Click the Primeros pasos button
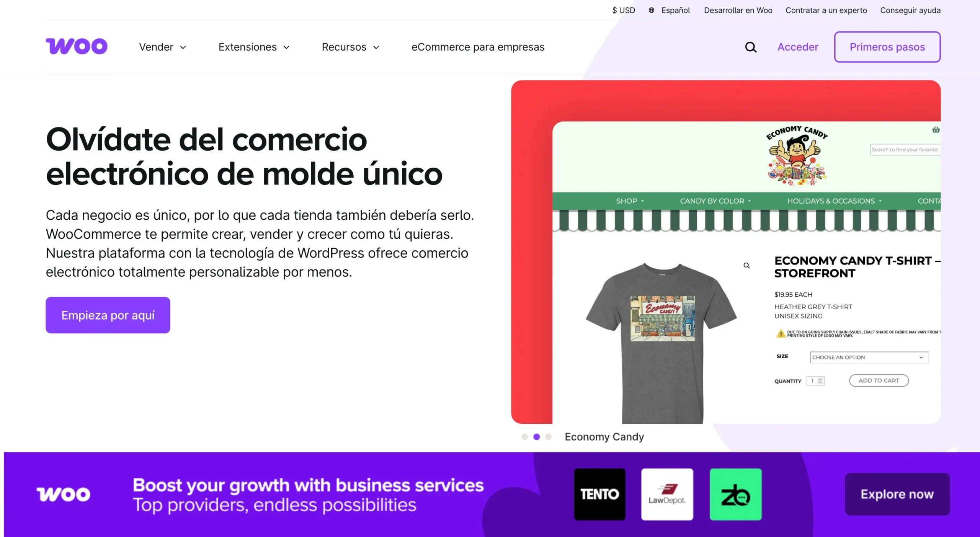Image resolution: width=980 pixels, height=537 pixels. pos(887,47)
